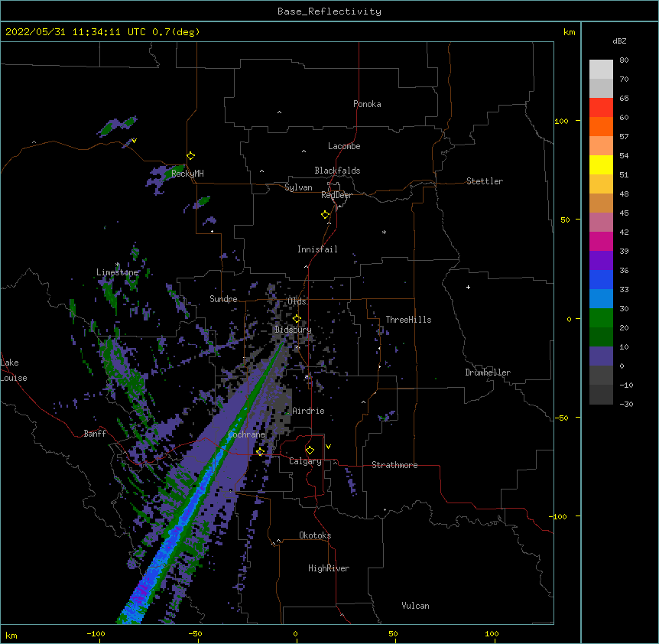Click the yellow marker right of Cochrane
659x644 pixels.
click(x=260, y=452)
